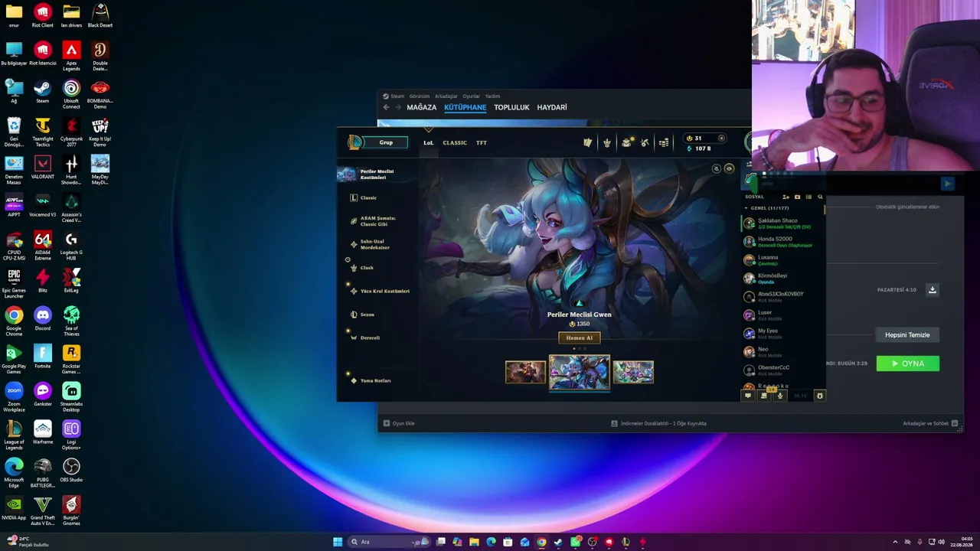Click the plus button beside 31 RP

[x=721, y=139]
